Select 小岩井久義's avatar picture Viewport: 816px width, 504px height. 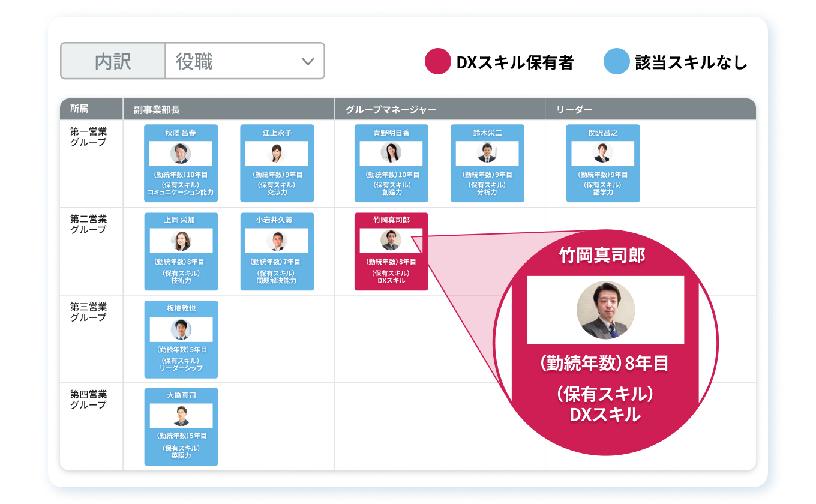coord(277,241)
